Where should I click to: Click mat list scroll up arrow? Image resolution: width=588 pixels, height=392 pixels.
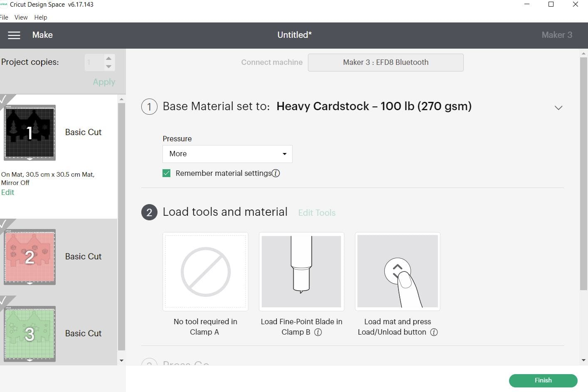[121, 99]
